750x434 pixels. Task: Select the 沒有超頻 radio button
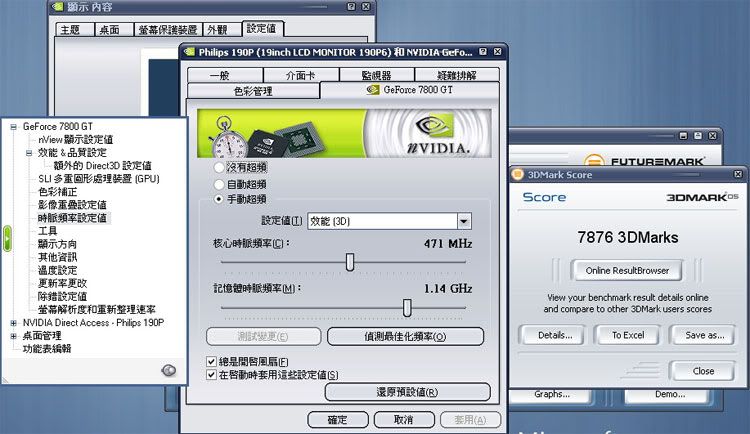tap(220, 169)
